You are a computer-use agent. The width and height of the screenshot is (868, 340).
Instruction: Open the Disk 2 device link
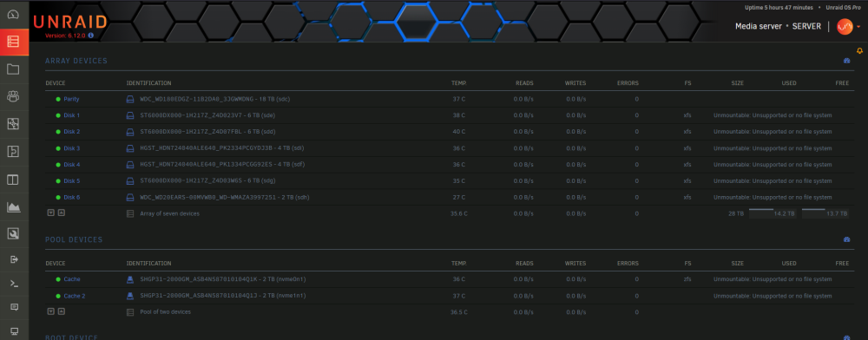click(72, 132)
